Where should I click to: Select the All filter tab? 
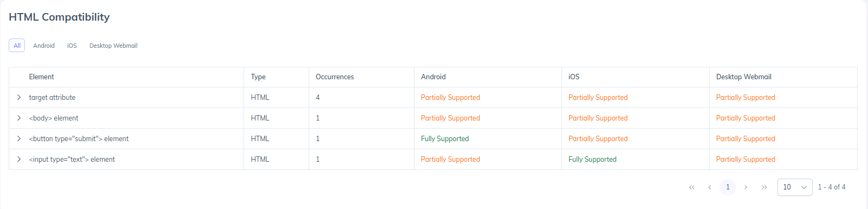point(17,46)
